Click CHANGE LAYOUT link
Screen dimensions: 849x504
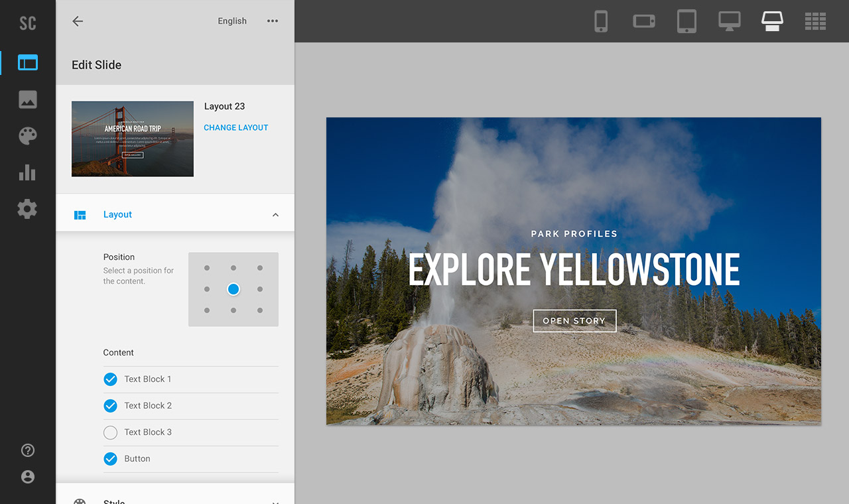[x=236, y=127]
